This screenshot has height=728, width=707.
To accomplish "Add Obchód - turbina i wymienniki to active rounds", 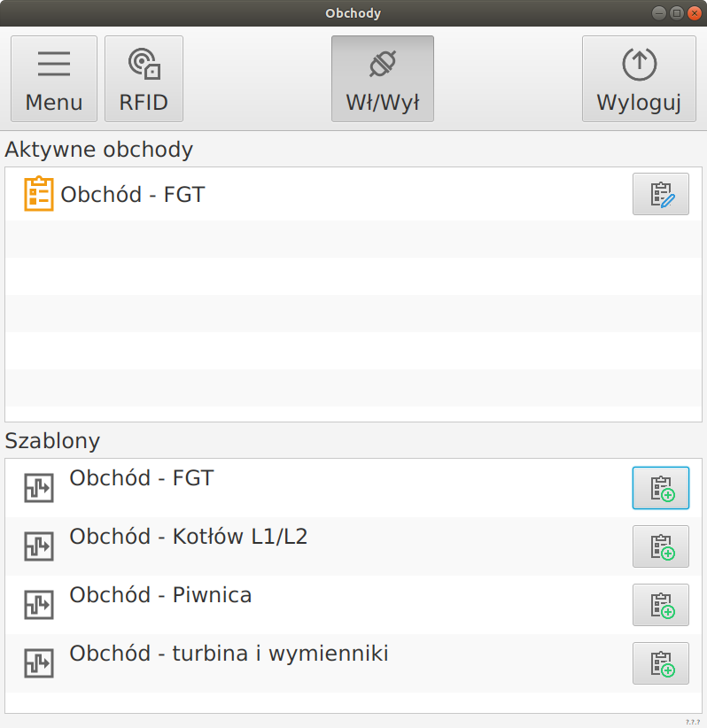I will tap(660, 663).
